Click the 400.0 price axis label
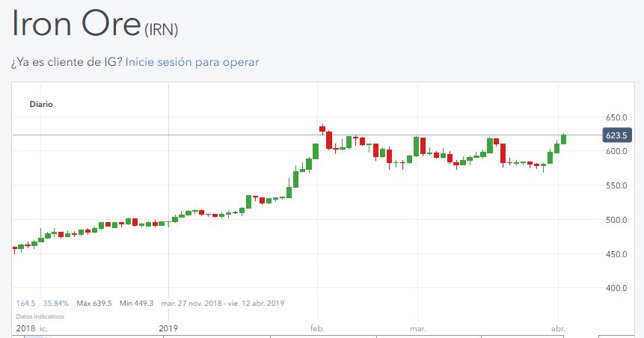The height and width of the screenshot is (338, 644). pos(616,289)
